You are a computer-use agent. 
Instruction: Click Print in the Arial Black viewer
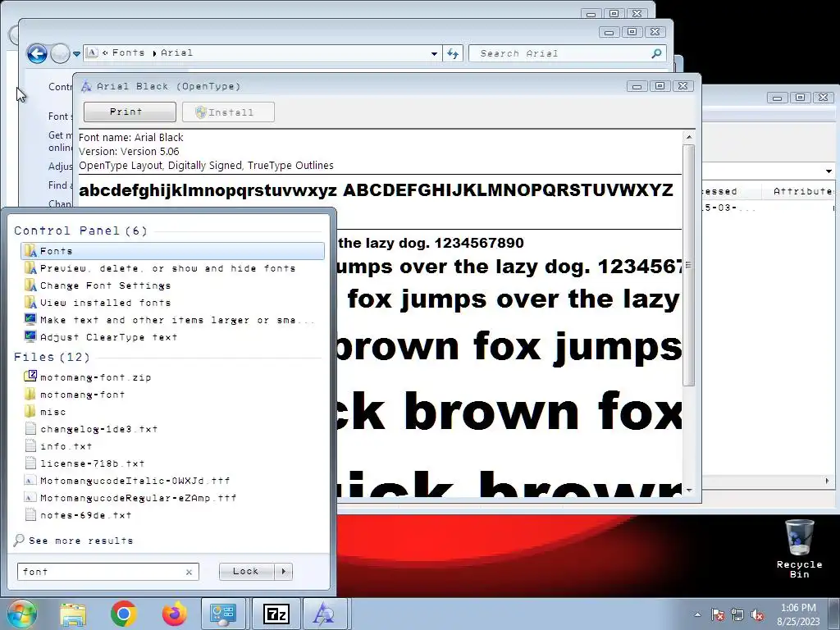(x=130, y=112)
